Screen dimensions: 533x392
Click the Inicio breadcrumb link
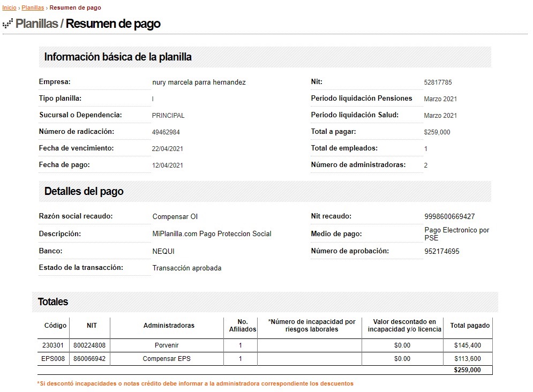point(9,8)
